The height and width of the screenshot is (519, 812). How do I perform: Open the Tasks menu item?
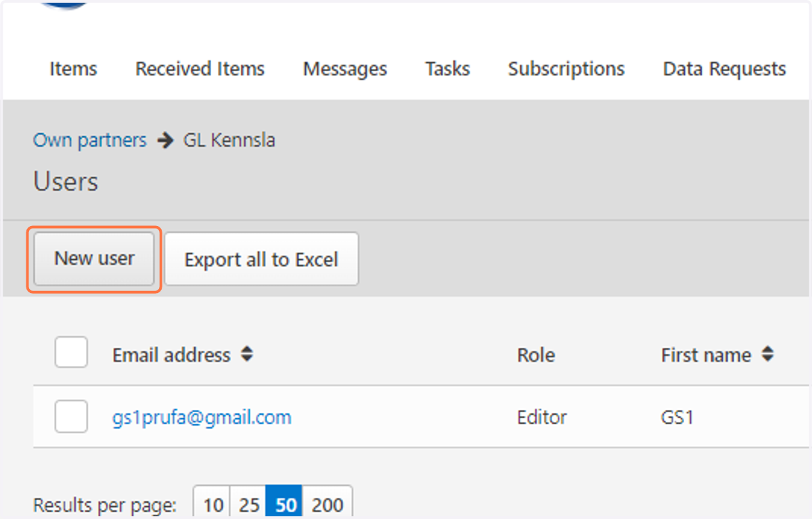point(447,69)
